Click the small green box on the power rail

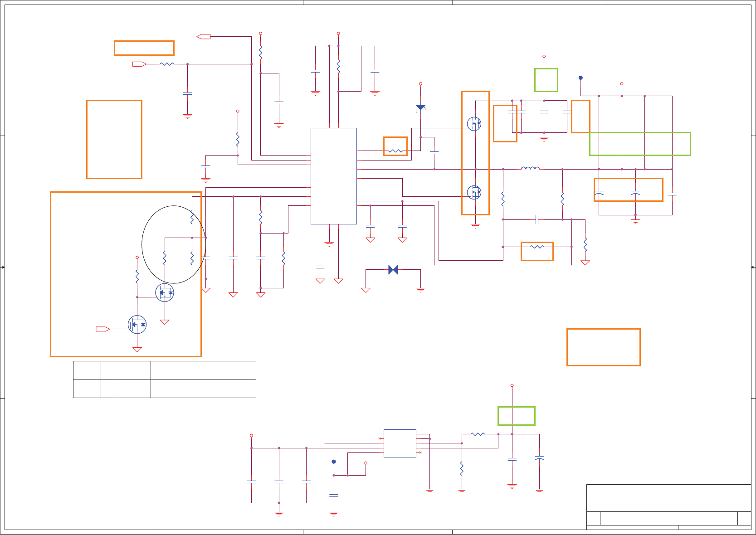(x=546, y=80)
